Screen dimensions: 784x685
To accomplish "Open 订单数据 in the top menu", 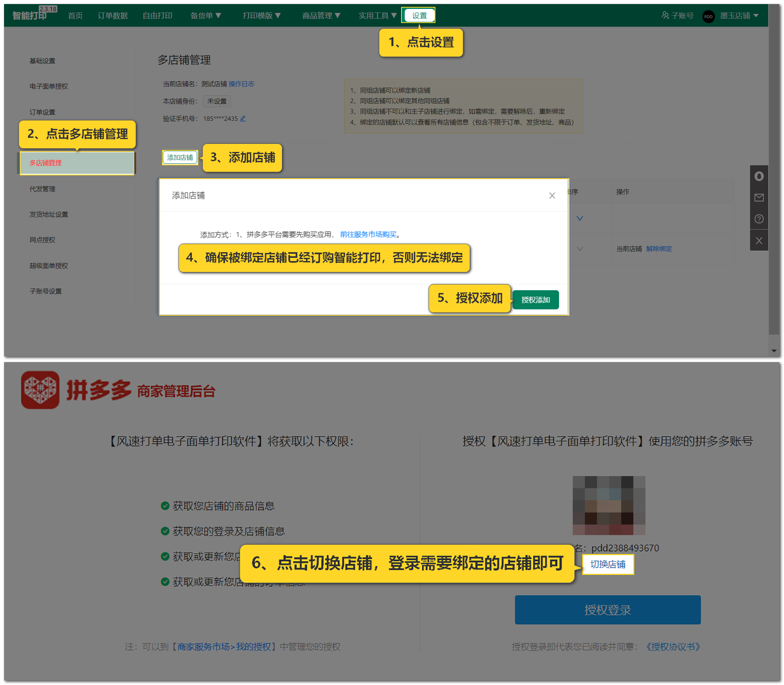I will [x=113, y=16].
